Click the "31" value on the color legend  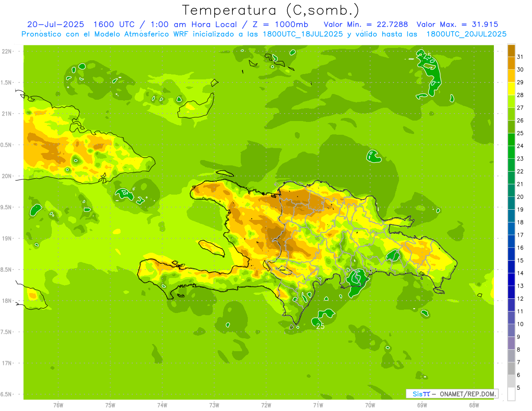click(x=520, y=57)
